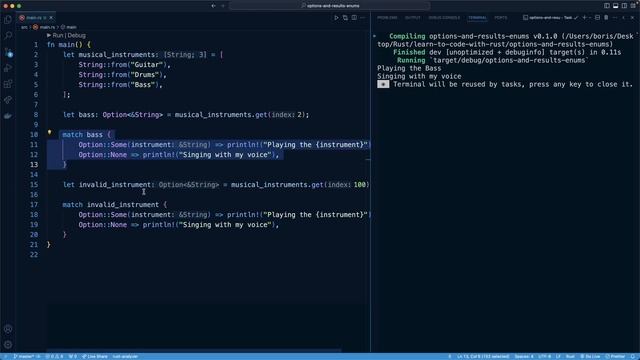Image resolution: width=640 pixels, height=360 pixels.
Task: Click the notifications bell in status bar
Action: pos(633,356)
